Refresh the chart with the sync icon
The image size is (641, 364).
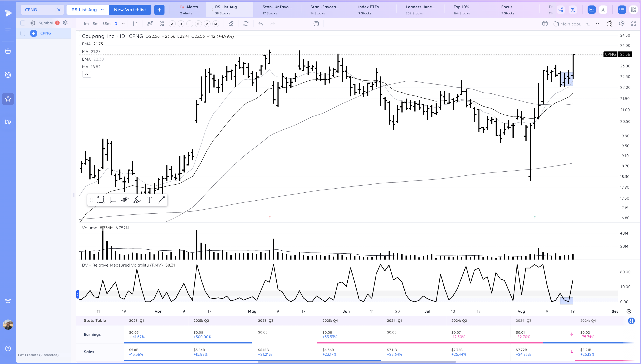pos(246,24)
